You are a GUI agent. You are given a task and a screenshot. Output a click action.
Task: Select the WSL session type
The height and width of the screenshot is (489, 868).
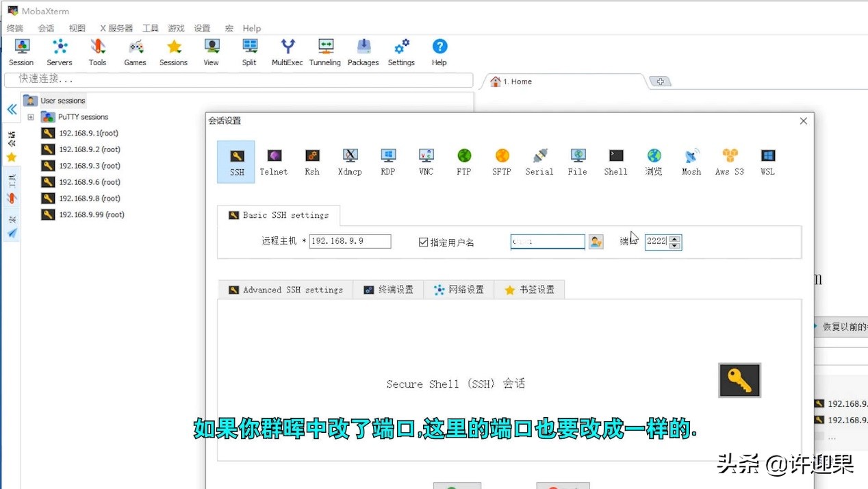(767, 162)
